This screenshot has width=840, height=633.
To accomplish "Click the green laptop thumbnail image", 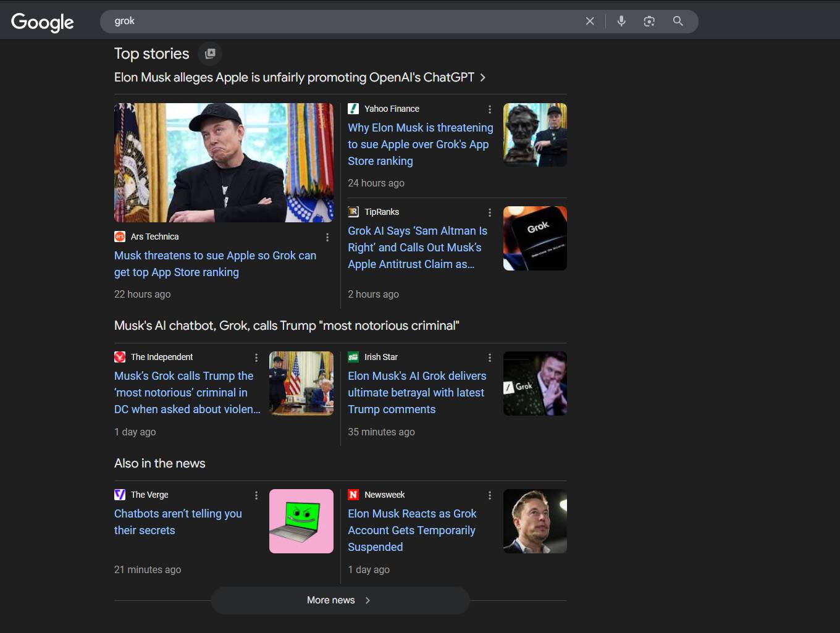I will 301,521.
